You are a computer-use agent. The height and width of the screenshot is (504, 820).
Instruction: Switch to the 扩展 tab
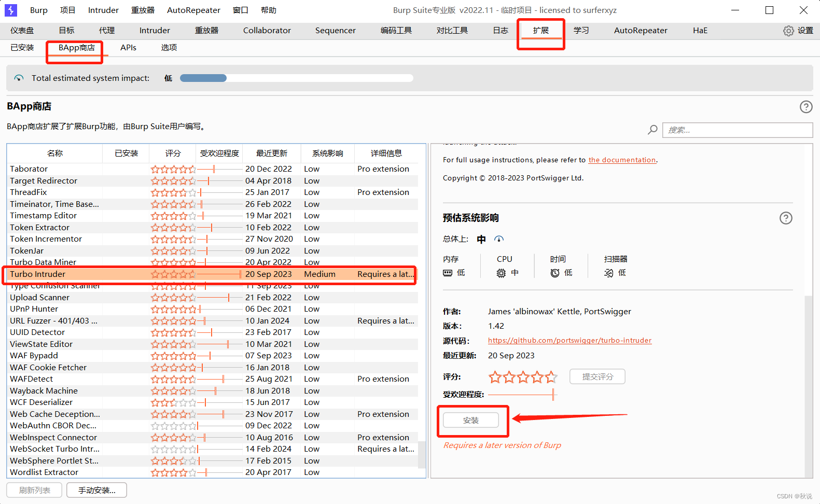click(x=541, y=31)
